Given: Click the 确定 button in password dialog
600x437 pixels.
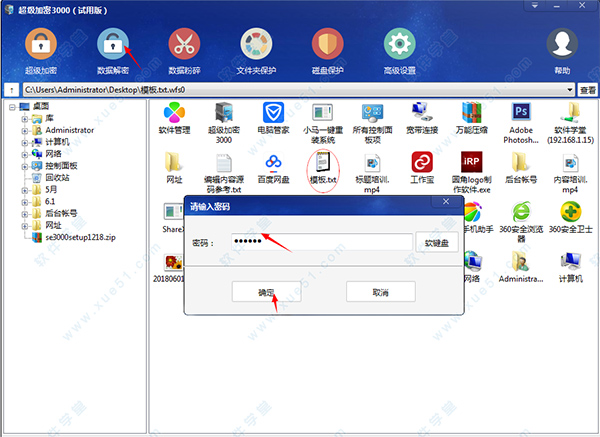Looking at the screenshot, I should click(x=266, y=291).
